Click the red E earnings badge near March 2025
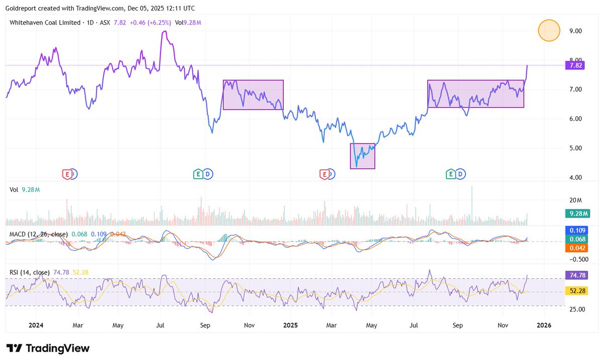Screen dimensions: 604x364 click(x=325, y=174)
